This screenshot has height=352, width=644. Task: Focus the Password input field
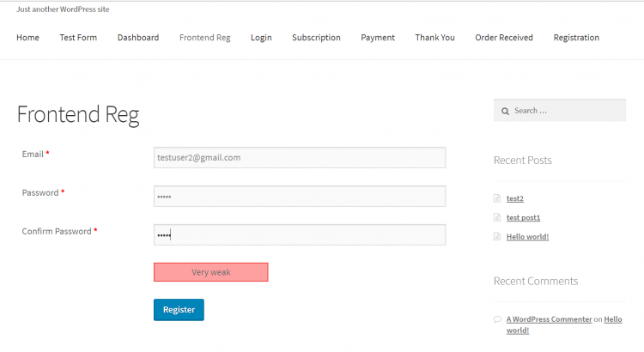pos(300,197)
